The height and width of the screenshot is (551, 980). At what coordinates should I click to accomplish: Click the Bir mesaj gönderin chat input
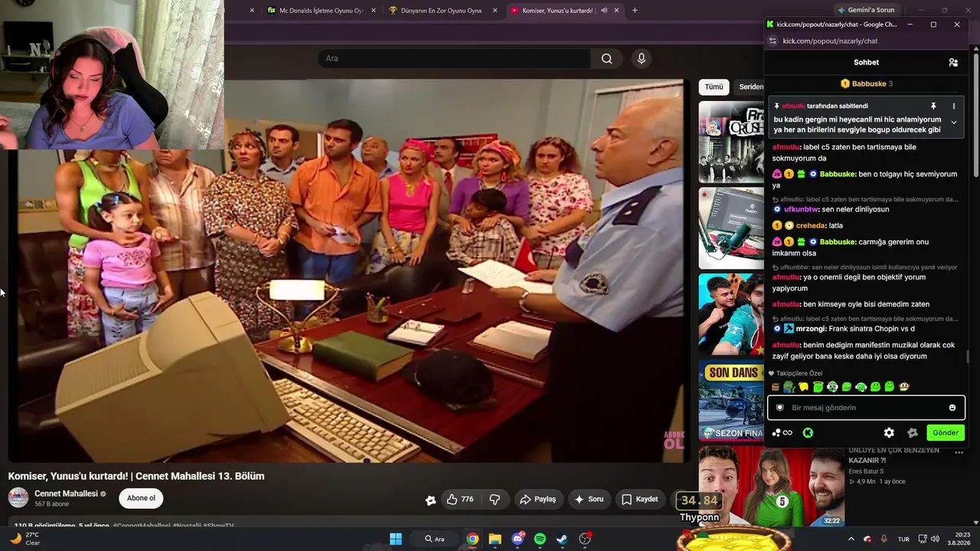tap(866, 408)
